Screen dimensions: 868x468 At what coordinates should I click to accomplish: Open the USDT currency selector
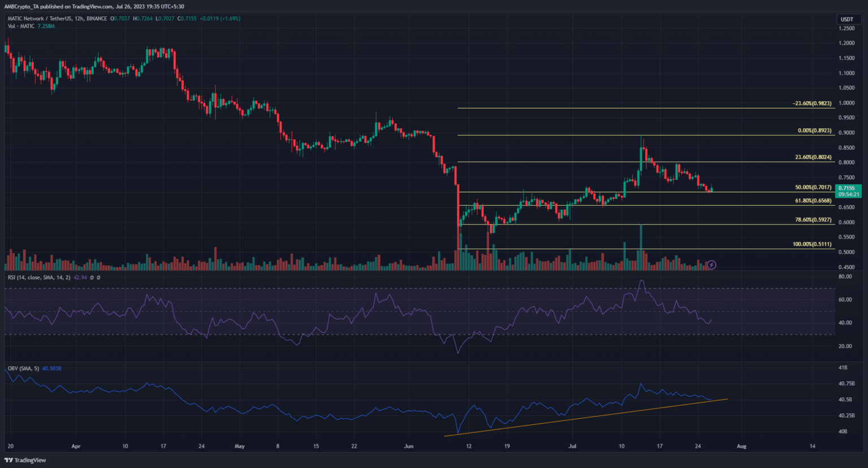click(x=847, y=19)
